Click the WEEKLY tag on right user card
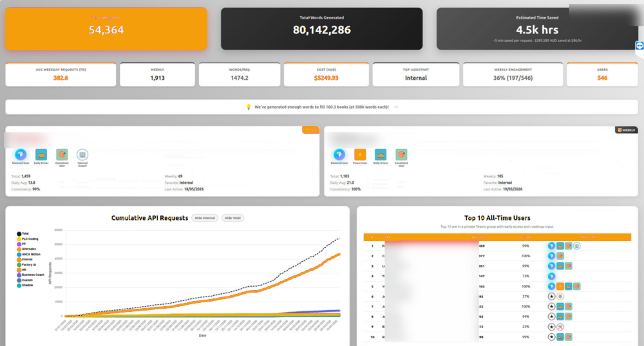This screenshot has width=644, height=346. pyautogui.click(x=627, y=130)
